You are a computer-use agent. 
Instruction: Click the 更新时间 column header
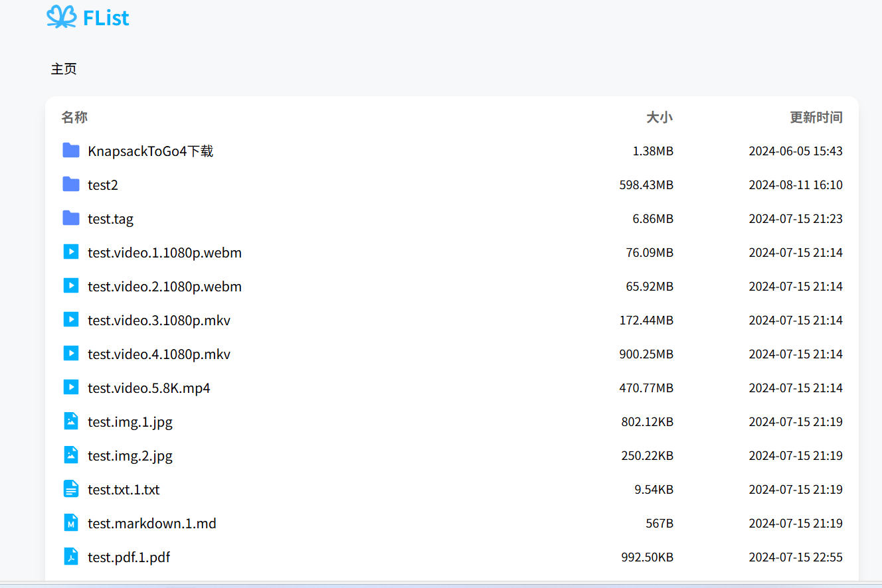[x=816, y=117]
